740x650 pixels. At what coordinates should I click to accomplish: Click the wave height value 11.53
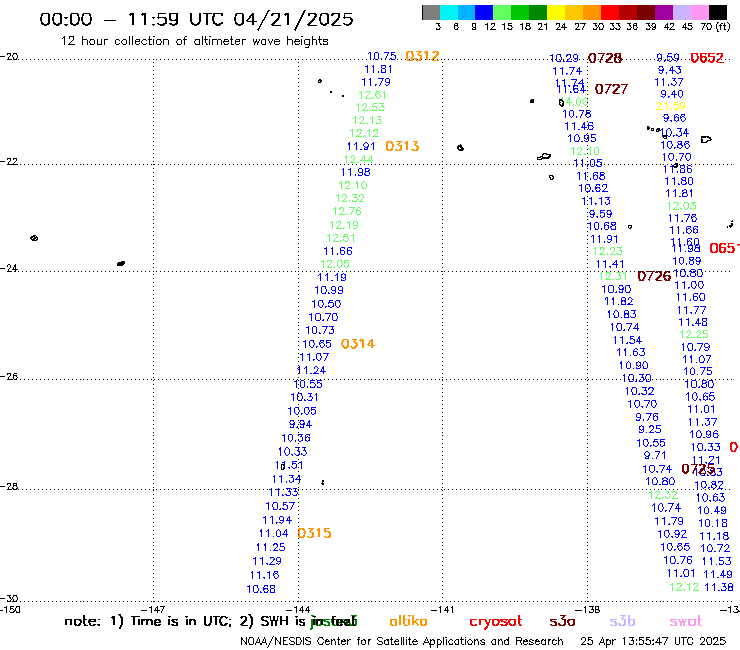pos(716,561)
